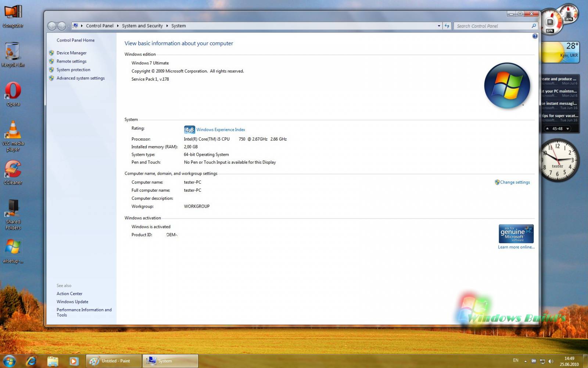Expand arrow after System and Security breadcrumb

167,26
